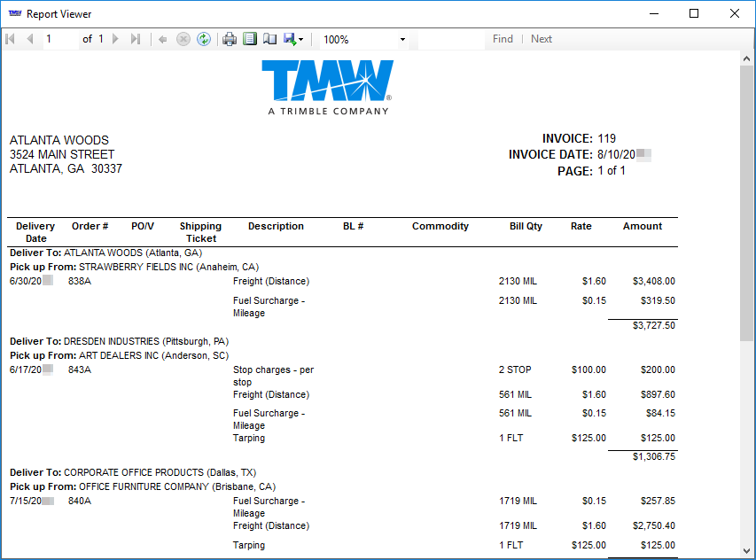The width and height of the screenshot is (756, 560).
Task: Click the 1719 MIL quantity beside $257.85
Action: (x=518, y=501)
